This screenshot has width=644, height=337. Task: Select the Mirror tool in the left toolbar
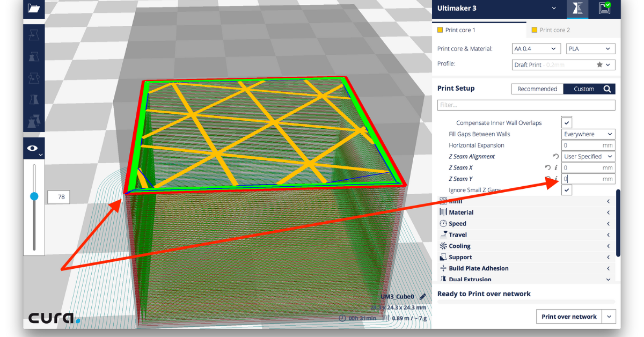pos(34,99)
